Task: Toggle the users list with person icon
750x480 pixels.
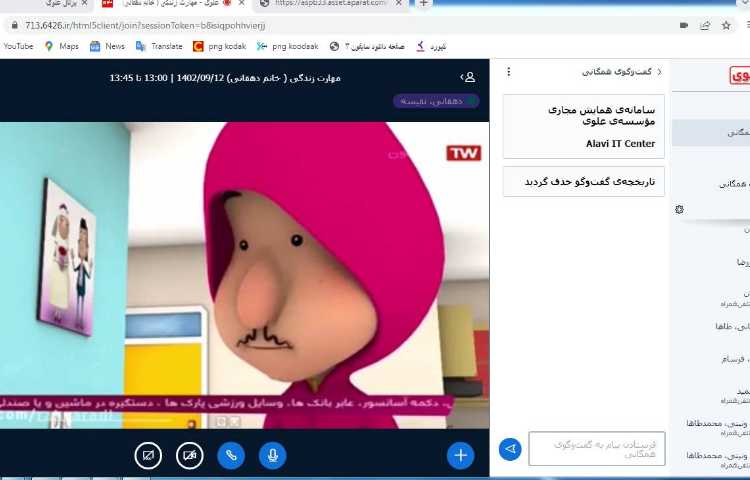Action: click(468, 77)
